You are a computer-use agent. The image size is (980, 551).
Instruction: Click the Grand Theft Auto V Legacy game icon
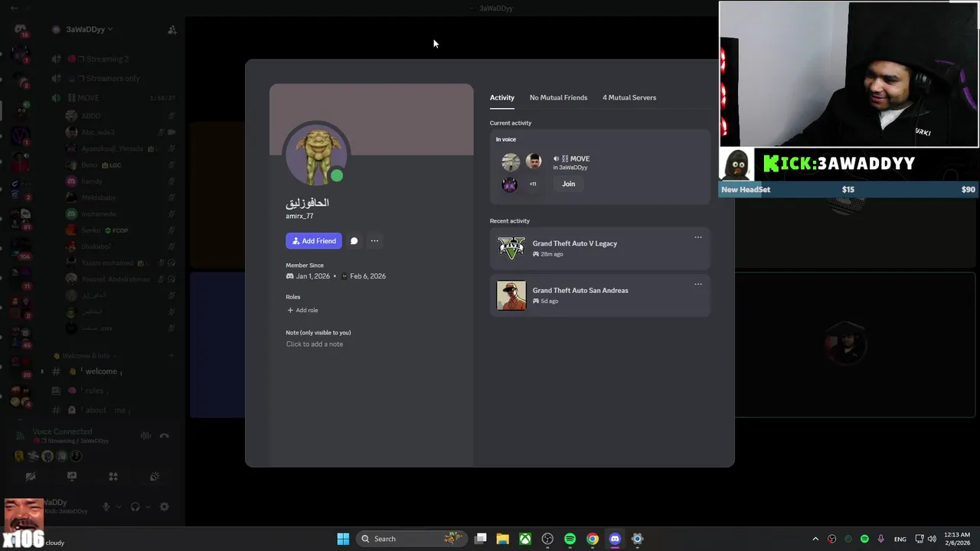pos(511,249)
